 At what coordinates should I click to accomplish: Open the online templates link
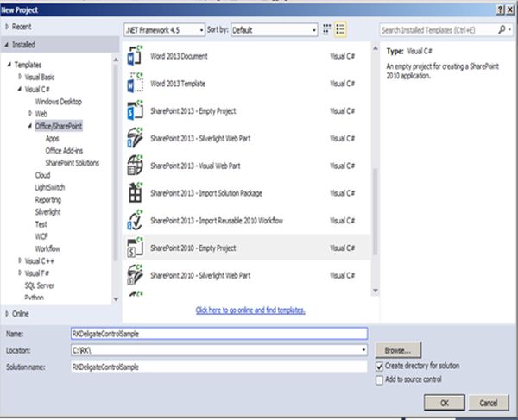250,310
